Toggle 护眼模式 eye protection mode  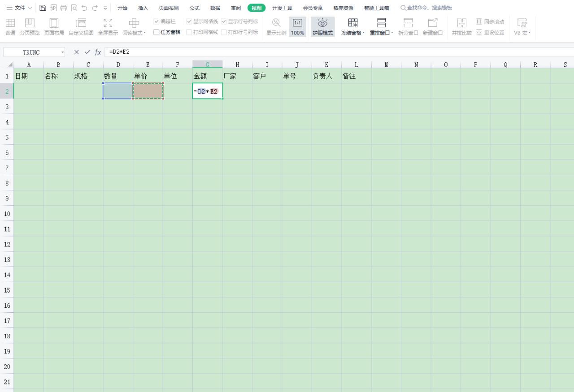pyautogui.click(x=322, y=27)
